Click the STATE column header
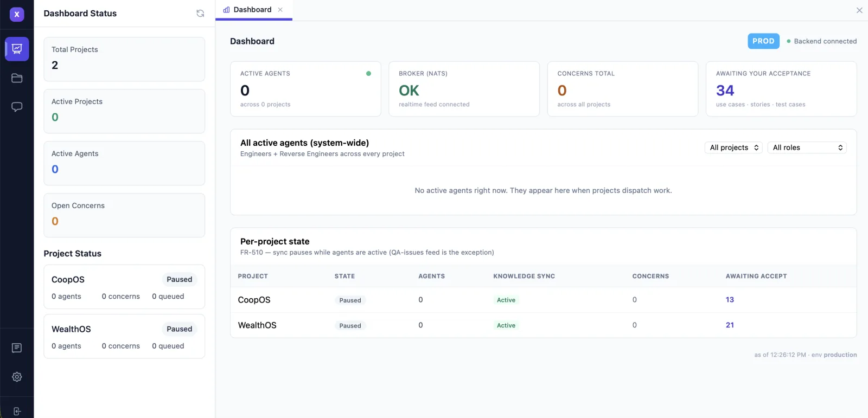The image size is (868, 418). (x=344, y=276)
